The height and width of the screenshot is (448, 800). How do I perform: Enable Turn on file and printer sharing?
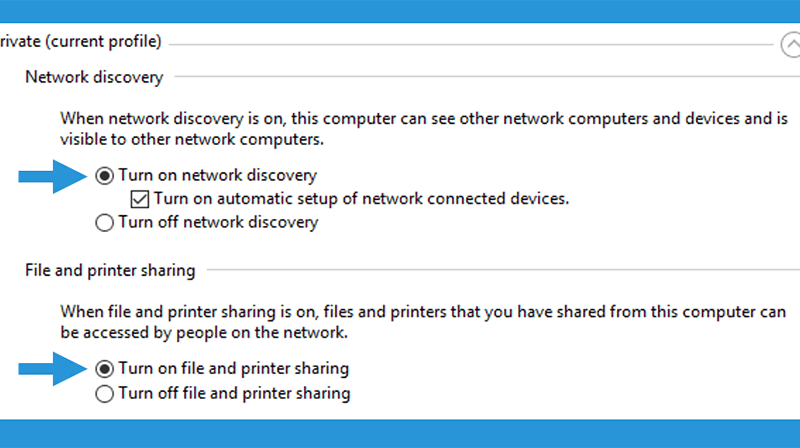point(105,369)
